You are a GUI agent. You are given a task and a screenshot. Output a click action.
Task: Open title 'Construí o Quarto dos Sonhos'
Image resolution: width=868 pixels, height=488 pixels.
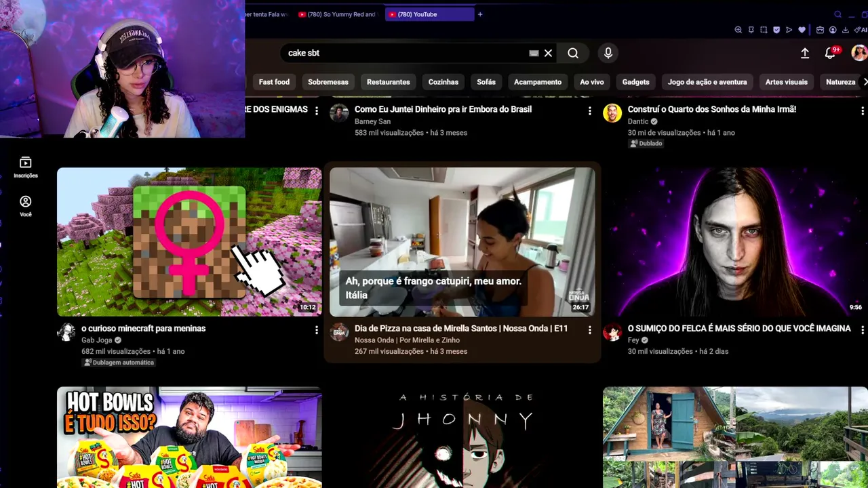pyautogui.click(x=712, y=109)
